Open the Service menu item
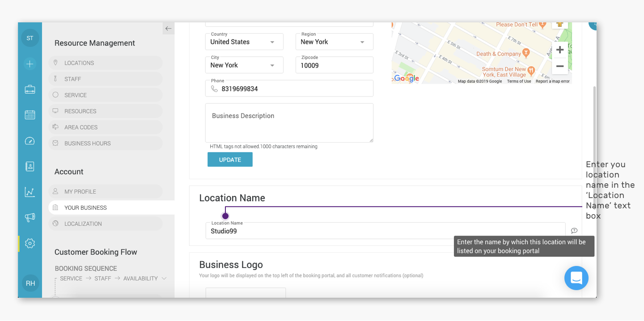 point(106,95)
